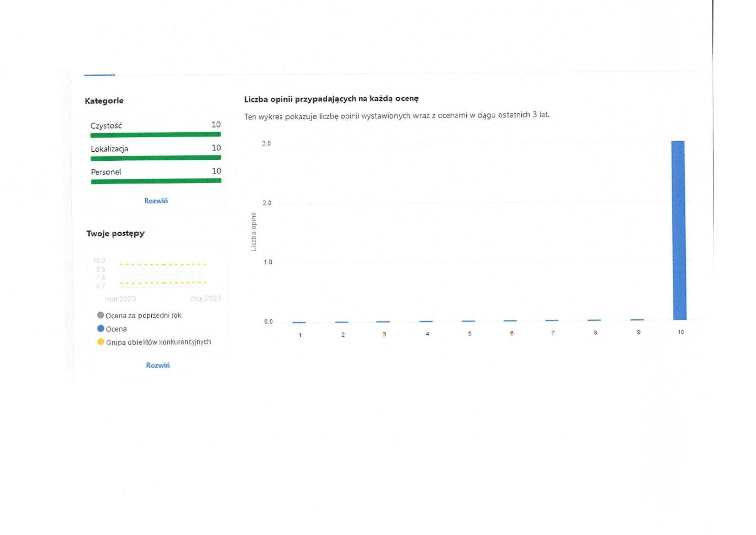Click the x-axis label 3
Viewport: 756px width, 535px height.
(x=384, y=334)
